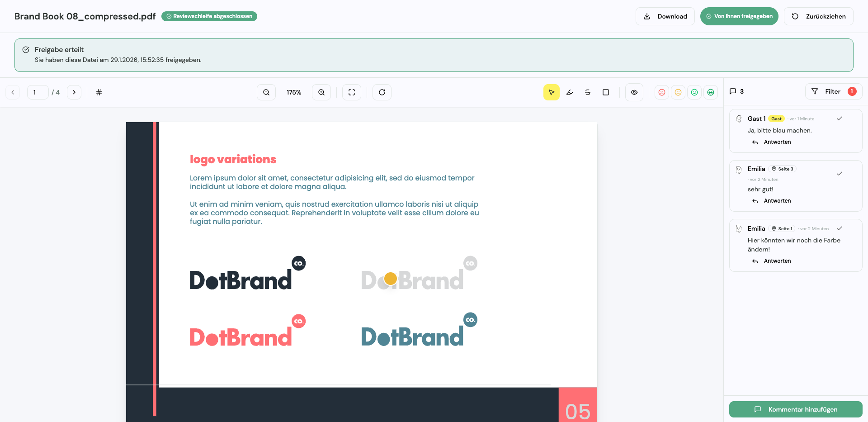This screenshot has width=868, height=422.
Task: Select the pen annotation tool
Action: pyautogui.click(x=570, y=92)
